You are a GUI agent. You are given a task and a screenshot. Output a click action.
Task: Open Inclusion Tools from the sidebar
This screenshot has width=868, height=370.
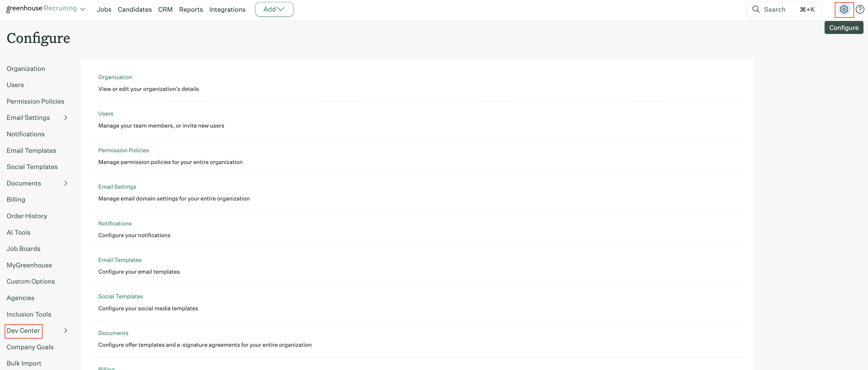pos(29,314)
